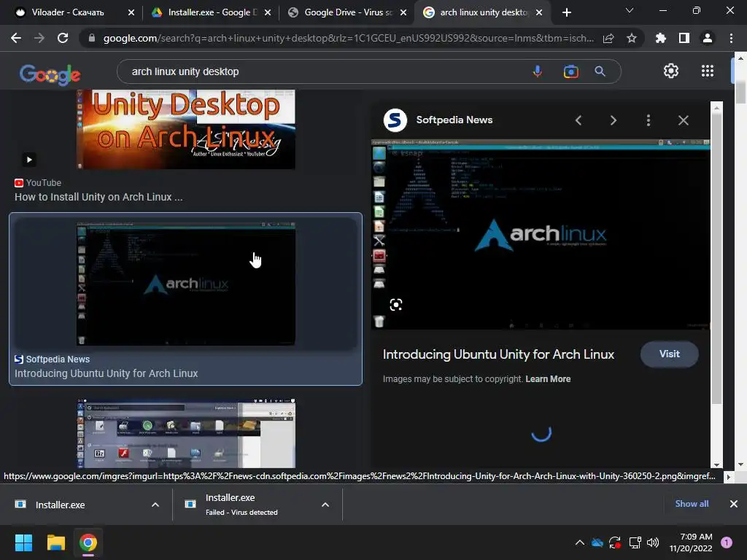Reload the current page
747x560 pixels.
coord(63,38)
